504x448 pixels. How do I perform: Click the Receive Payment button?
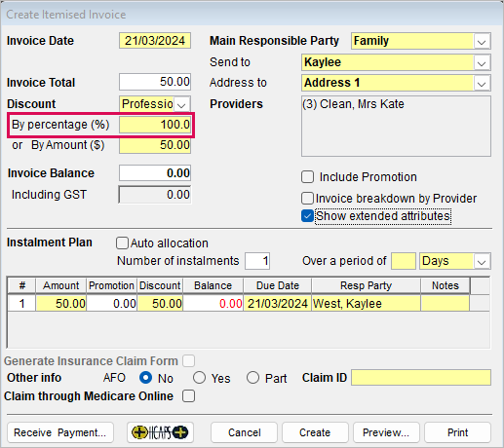[x=60, y=432]
